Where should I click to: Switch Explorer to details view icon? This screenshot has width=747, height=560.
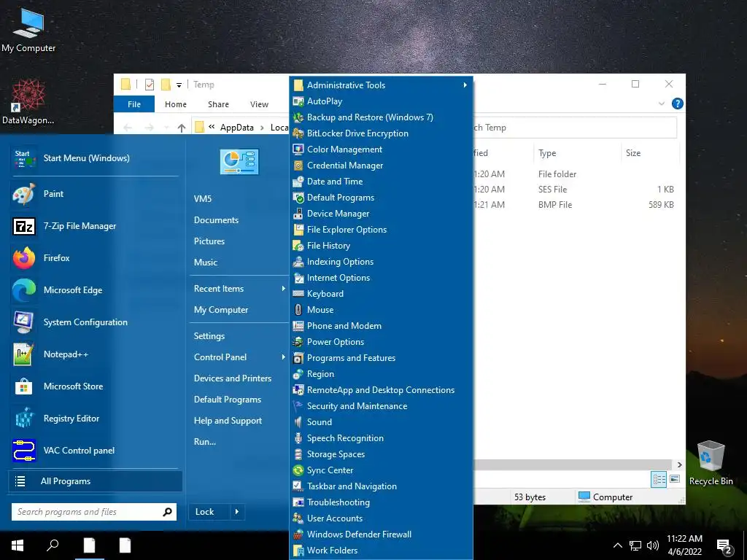pyautogui.click(x=659, y=479)
